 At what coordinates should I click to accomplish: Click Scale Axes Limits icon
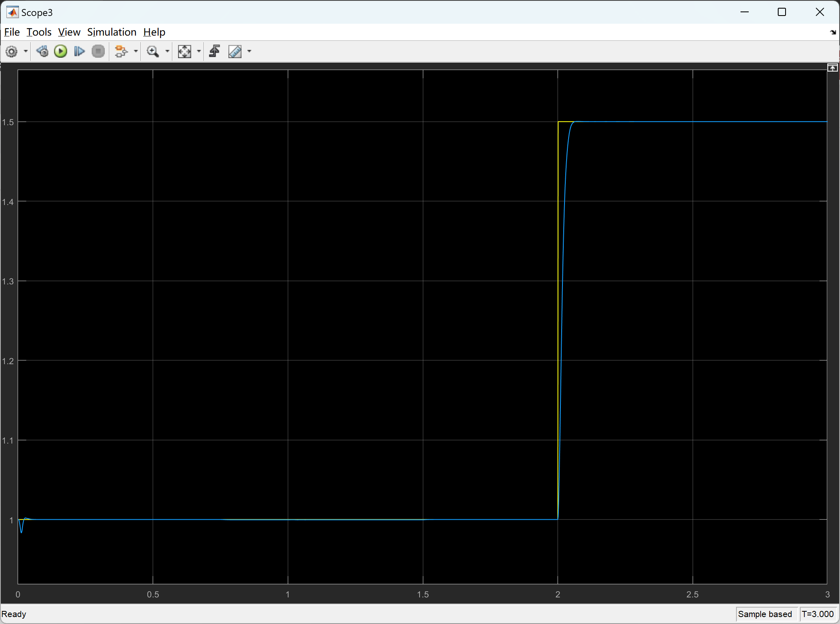tap(185, 52)
